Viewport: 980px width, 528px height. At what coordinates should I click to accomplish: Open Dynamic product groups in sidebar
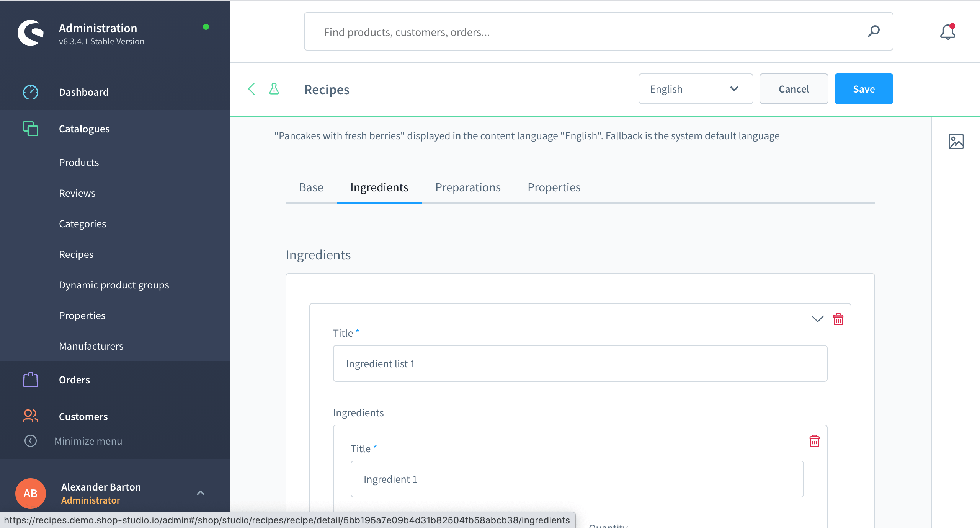tap(114, 285)
